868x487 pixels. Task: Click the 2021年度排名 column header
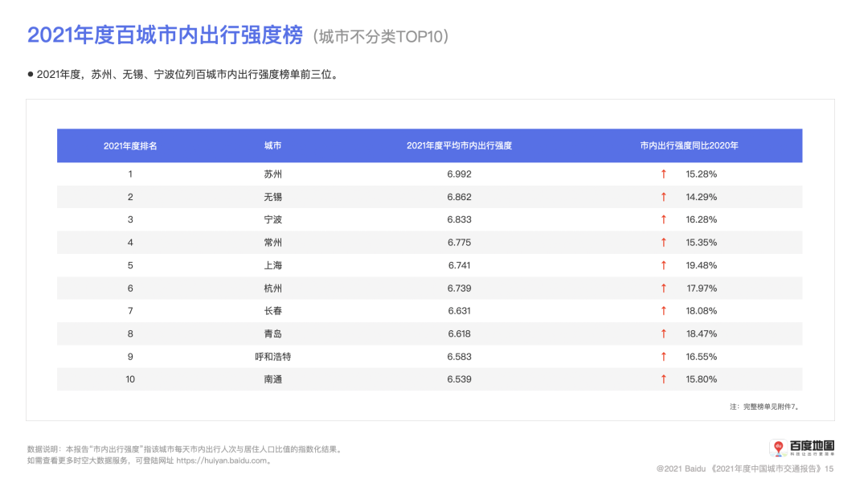(x=130, y=146)
